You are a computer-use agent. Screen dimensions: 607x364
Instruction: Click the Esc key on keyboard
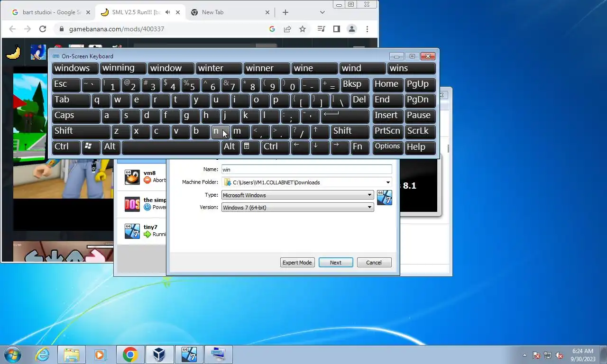(x=66, y=85)
